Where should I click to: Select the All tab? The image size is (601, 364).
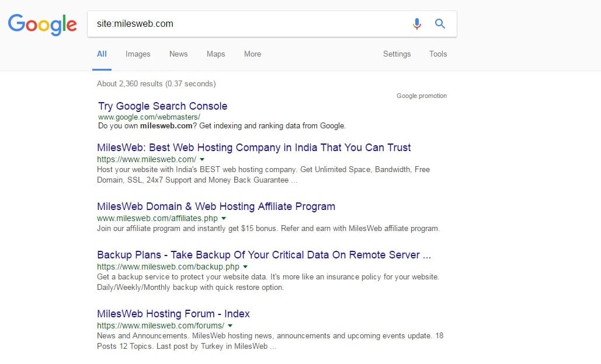click(x=102, y=54)
